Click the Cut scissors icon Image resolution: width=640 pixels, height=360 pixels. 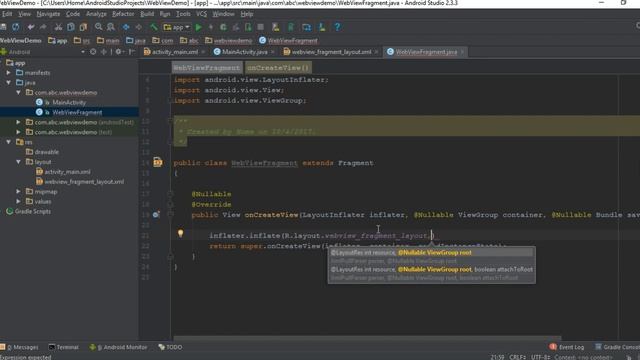(x=58, y=27)
